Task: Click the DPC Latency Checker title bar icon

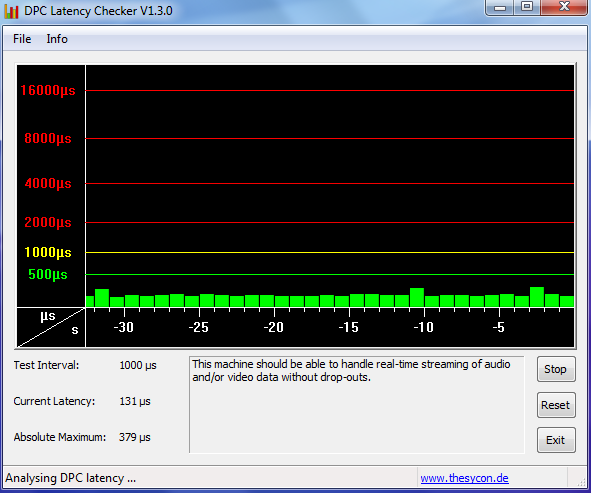Action: [x=11, y=11]
